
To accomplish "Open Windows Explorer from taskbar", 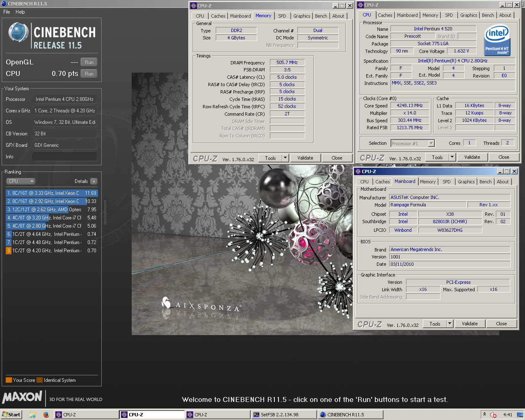I will [x=32, y=415].
